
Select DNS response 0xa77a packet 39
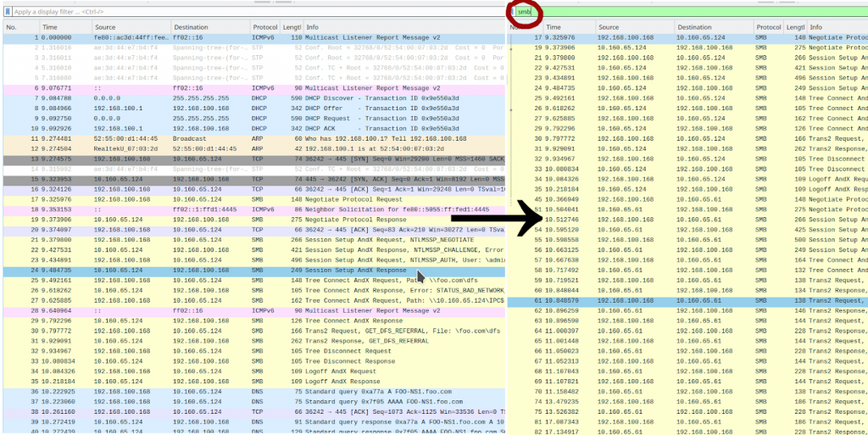click(x=254, y=421)
